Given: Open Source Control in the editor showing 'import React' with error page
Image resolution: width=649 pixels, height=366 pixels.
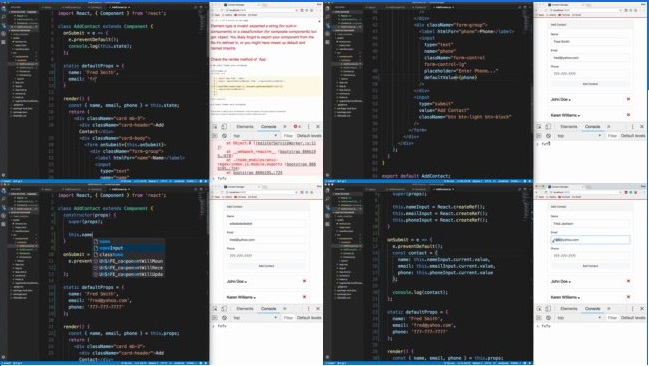Looking at the screenshot, I should coord(4,26).
